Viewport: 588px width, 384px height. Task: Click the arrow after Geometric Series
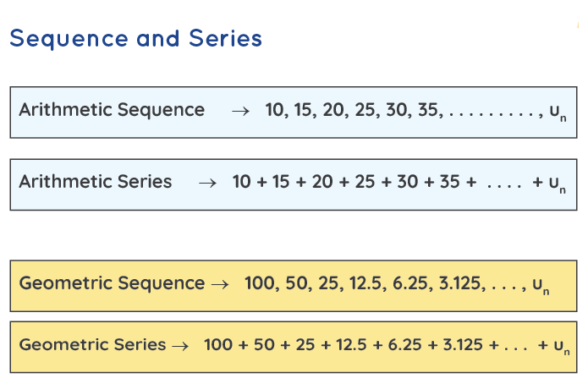coord(179,345)
